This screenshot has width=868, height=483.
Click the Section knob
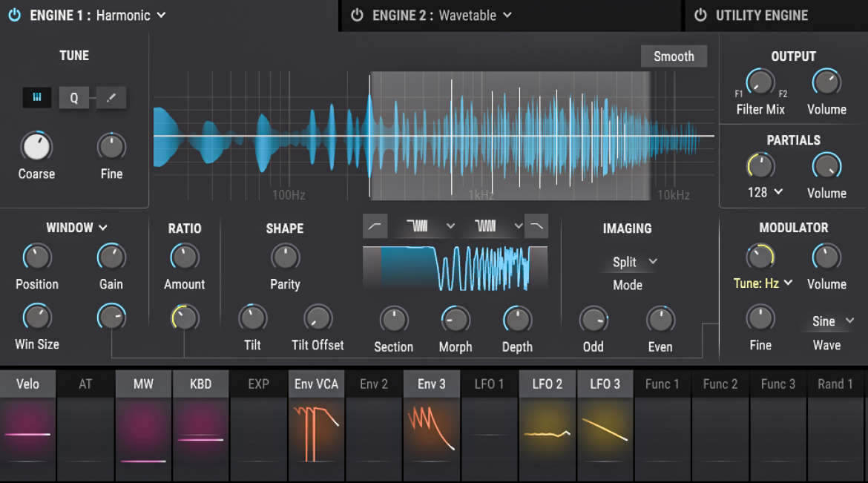click(394, 320)
